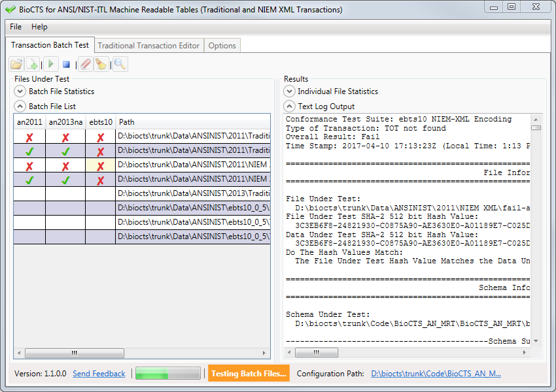The width and height of the screenshot is (556, 392).
Task: Collapse the Text Log Output section
Action: pos(289,106)
